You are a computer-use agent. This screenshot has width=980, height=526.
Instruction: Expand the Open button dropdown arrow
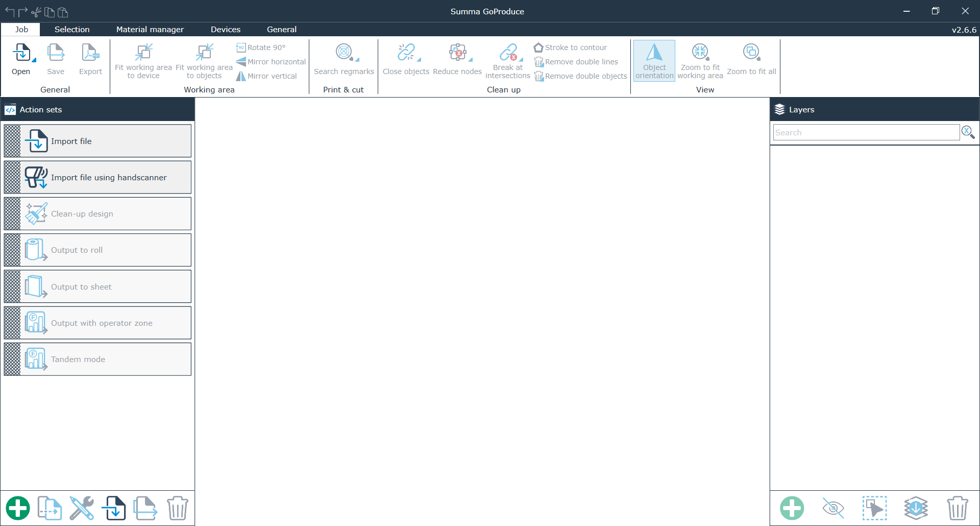(x=34, y=60)
